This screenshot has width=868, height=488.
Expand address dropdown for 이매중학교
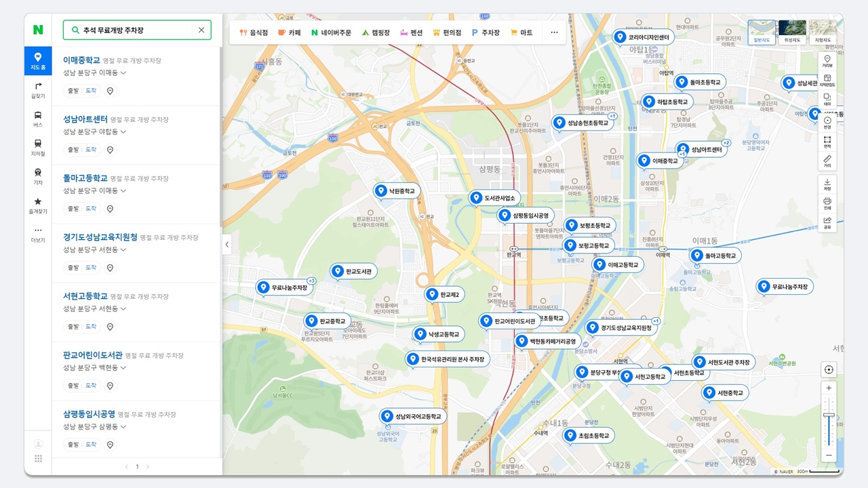(x=123, y=73)
